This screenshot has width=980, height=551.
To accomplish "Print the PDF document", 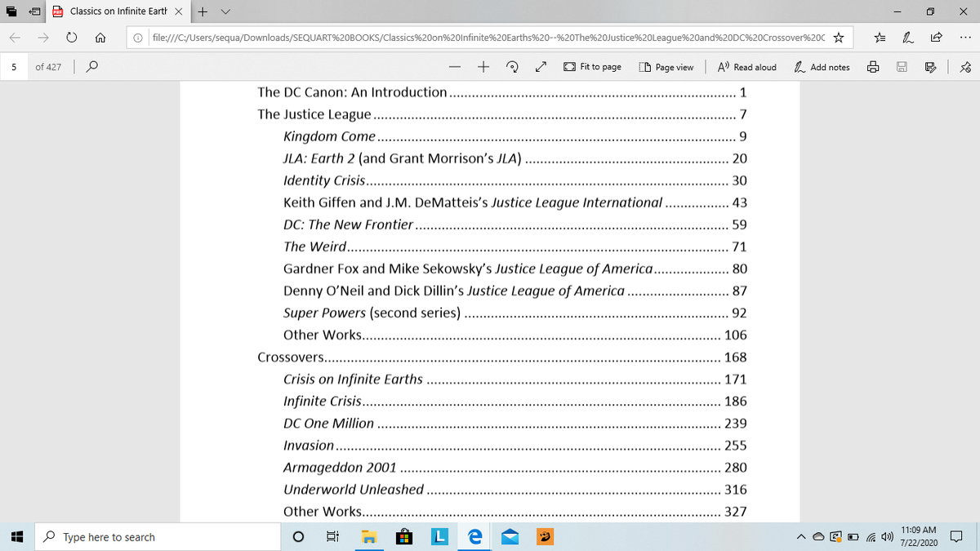I will pos(873,67).
